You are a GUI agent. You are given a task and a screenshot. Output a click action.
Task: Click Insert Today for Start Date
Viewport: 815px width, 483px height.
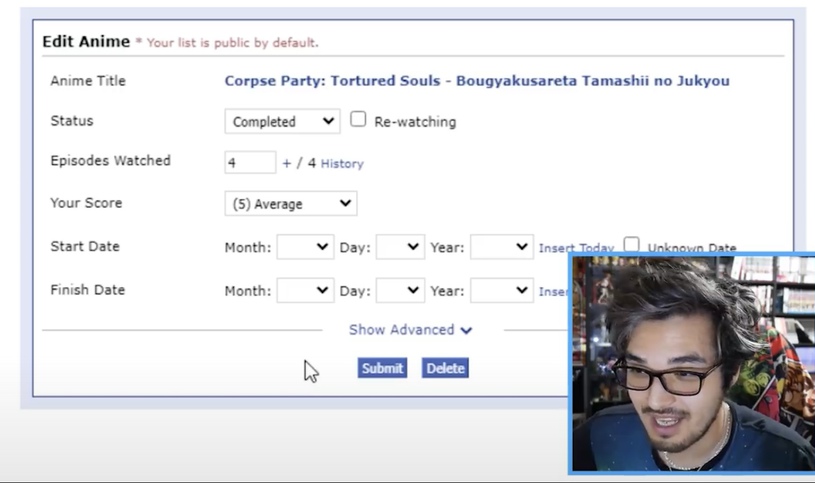[576, 248]
